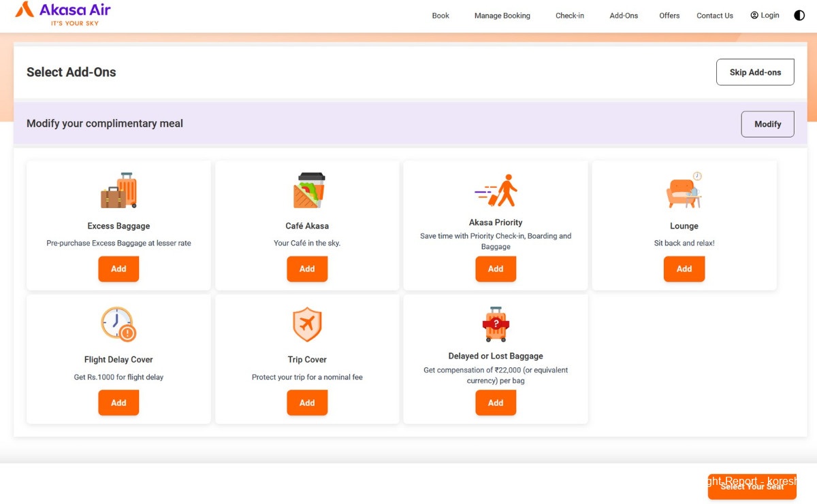Click the Akasa Air logo

point(63,14)
